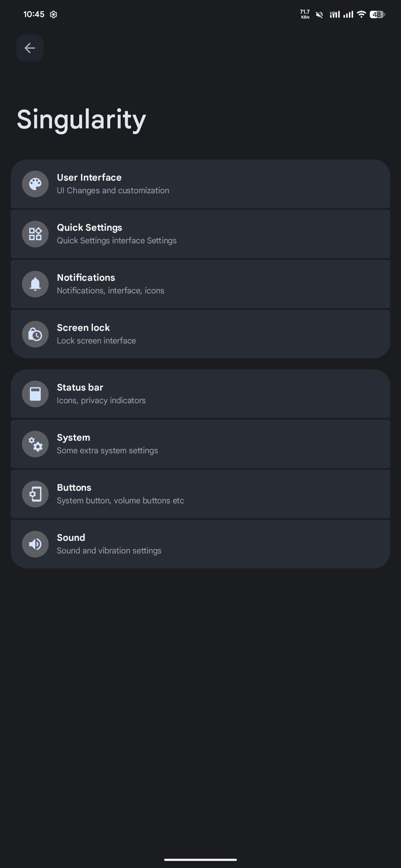
Task: Tap the back arrow button
Action: click(30, 48)
